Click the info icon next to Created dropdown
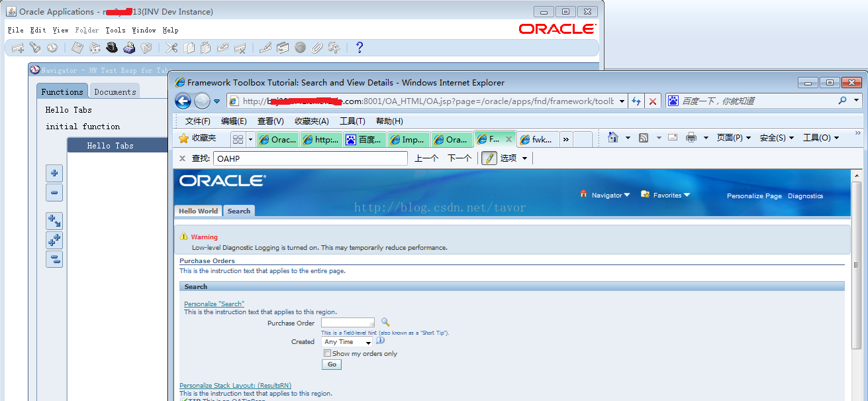 [x=380, y=340]
